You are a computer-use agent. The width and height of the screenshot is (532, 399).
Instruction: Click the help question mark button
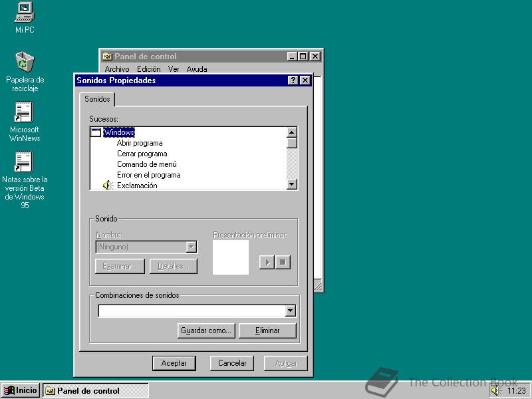point(293,80)
